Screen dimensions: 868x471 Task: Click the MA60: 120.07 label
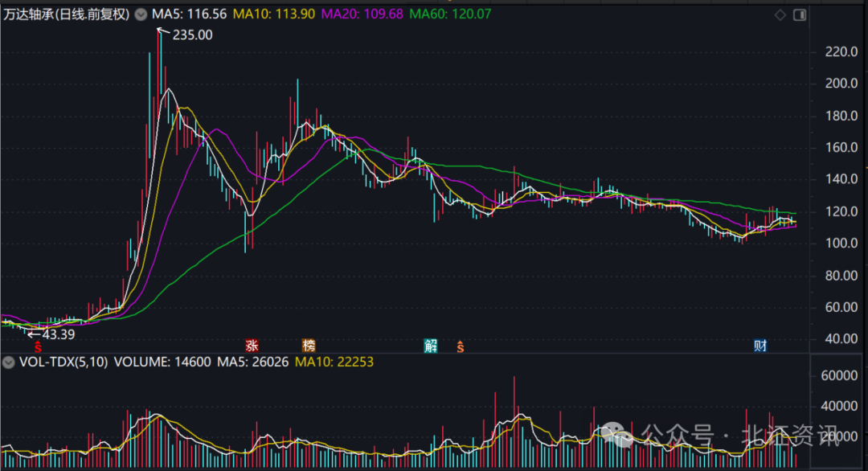coord(450,14)
